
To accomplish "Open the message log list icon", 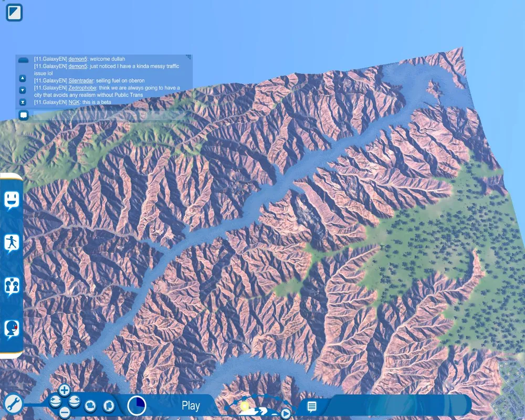I will (x=312, y=406).
